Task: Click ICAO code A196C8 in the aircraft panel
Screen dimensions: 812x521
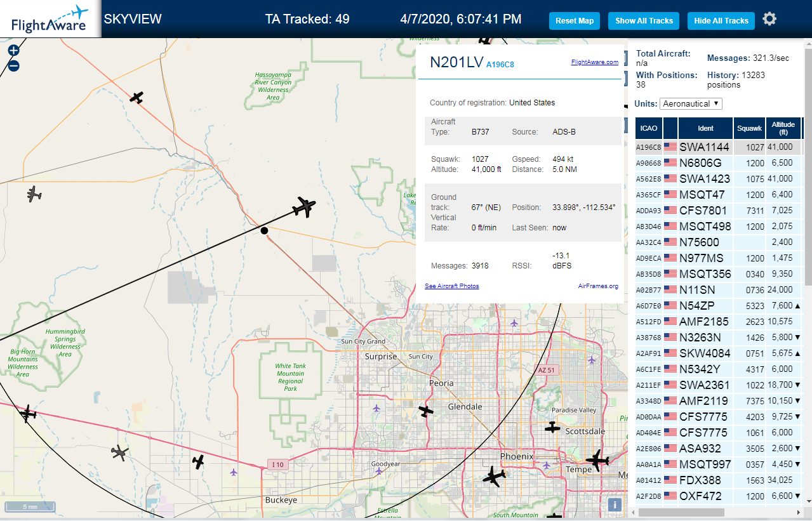Action: [500, 64]
